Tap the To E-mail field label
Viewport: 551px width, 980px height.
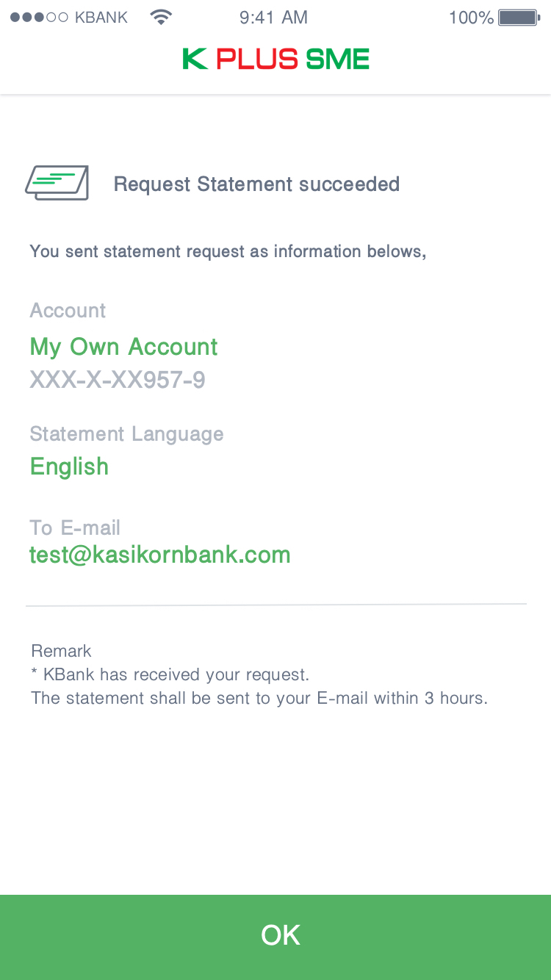click(x=75, y=527)
